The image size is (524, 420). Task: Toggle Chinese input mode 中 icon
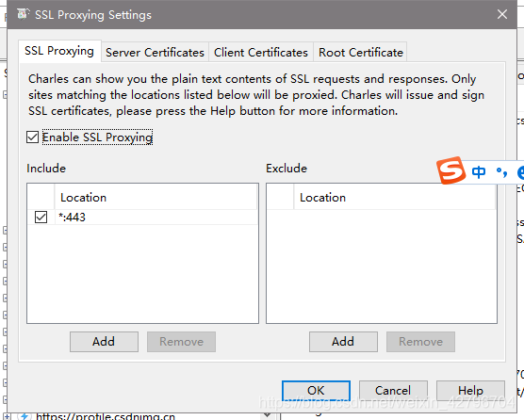pos(479,172)
